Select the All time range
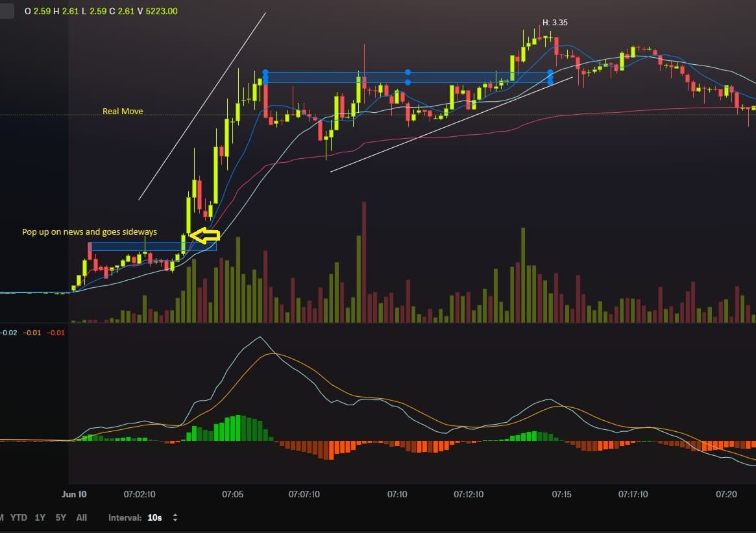The width and height of the screenshot is (756, 533). (x=81, y=518)
